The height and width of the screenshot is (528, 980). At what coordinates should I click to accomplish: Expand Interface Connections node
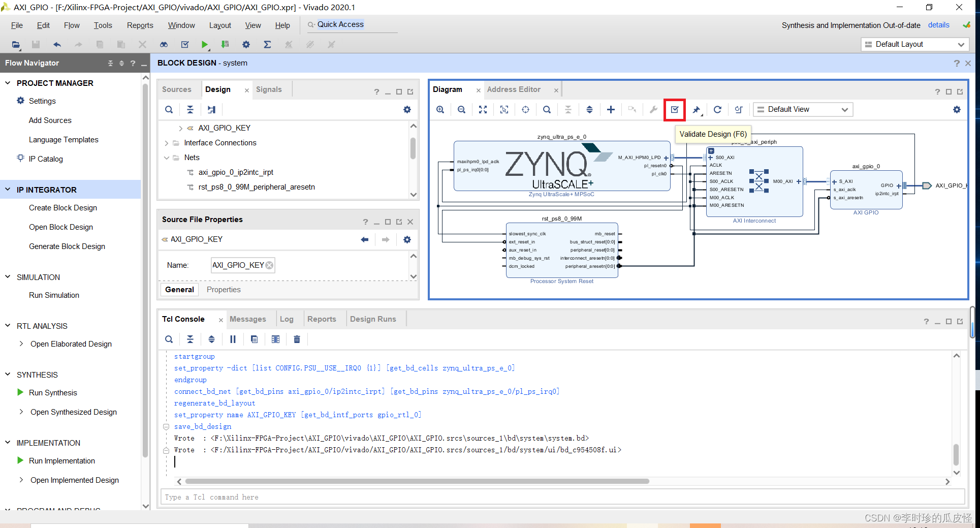point(166,143)
